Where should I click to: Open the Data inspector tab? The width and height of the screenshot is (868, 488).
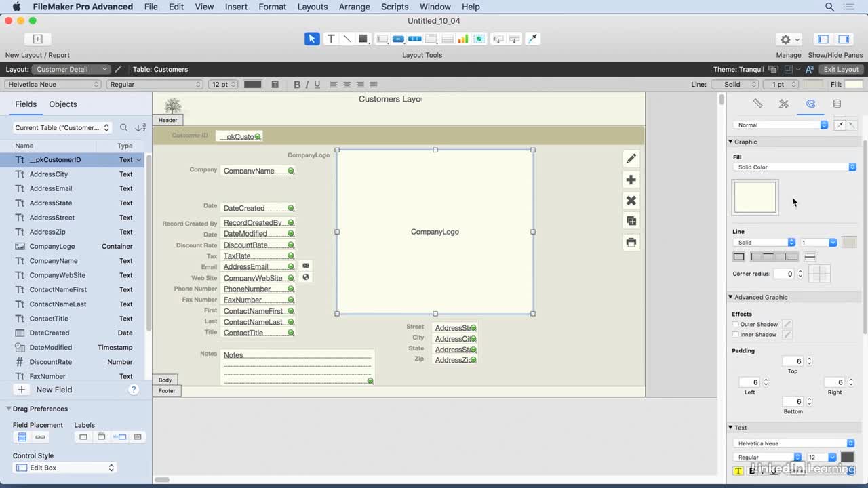click(x=837, y=104)
